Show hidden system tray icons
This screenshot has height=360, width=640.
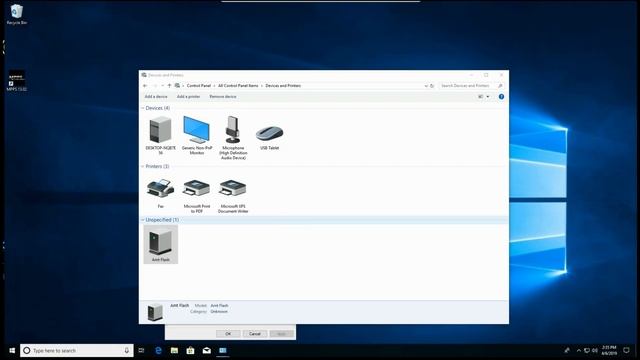click(x=578, y=351)
